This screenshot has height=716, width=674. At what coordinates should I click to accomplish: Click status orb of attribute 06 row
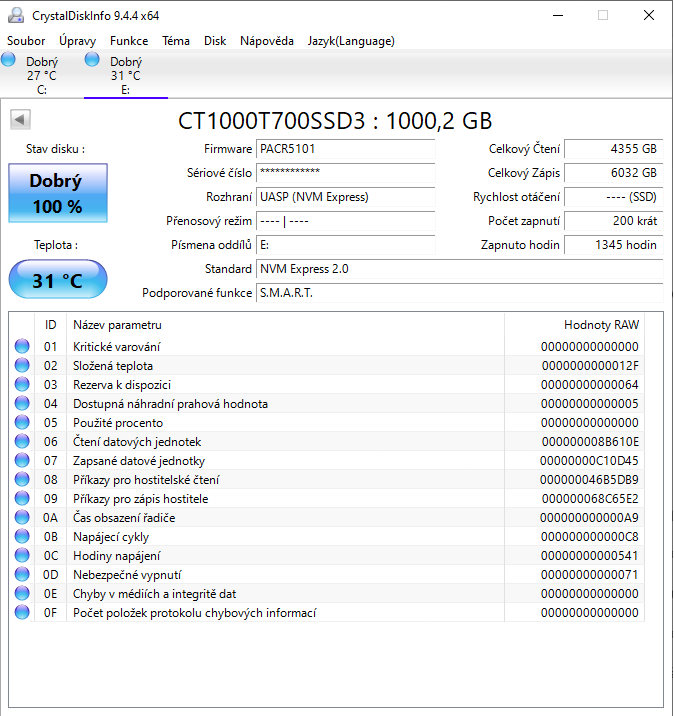pyautogui.click(x=22, y=442)
